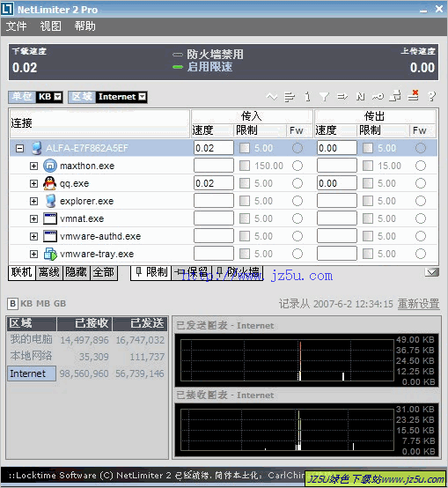This screenshot has height=488, width=448.
Task: Expand the explorer.exe tree node
Action: (x=33, y=201)
